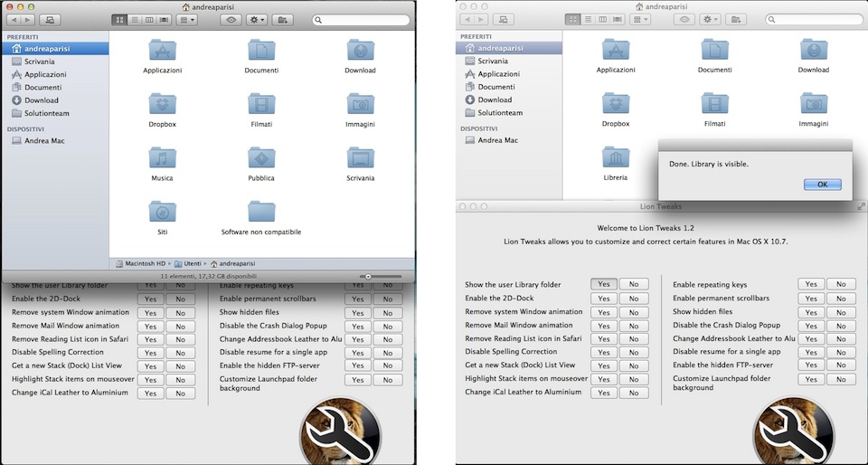
Task: Click No for Disable Spelling Correction, right window
Action: [x=634, y=353]
